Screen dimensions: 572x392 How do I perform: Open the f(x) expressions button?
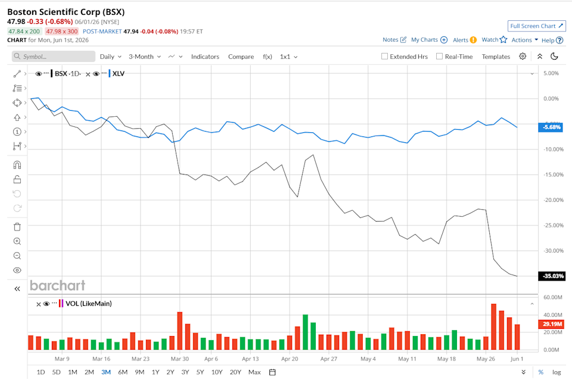pyautogui.click(x=268, y=57)
